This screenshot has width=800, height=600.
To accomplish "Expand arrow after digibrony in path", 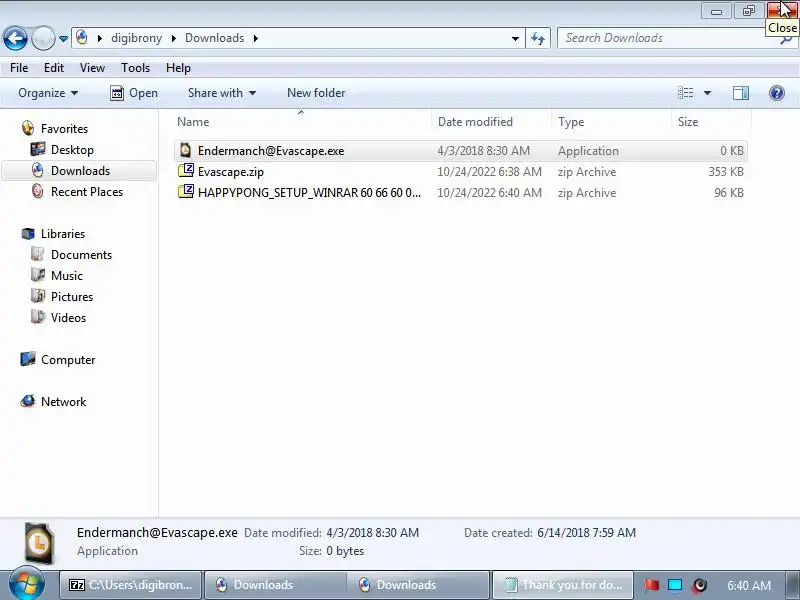I will pos(173,38).
